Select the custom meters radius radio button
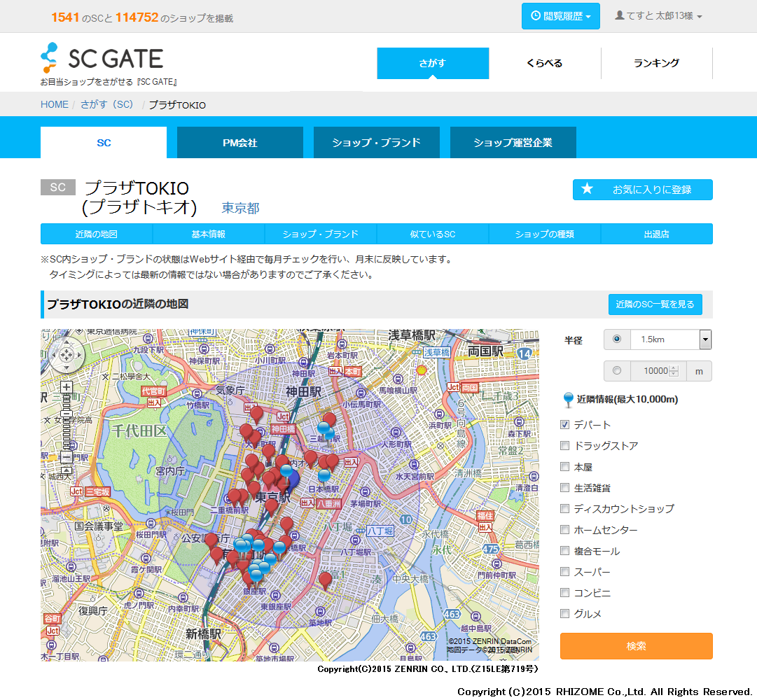The width and height of the screenshot is (757, 700). [616, 370]
